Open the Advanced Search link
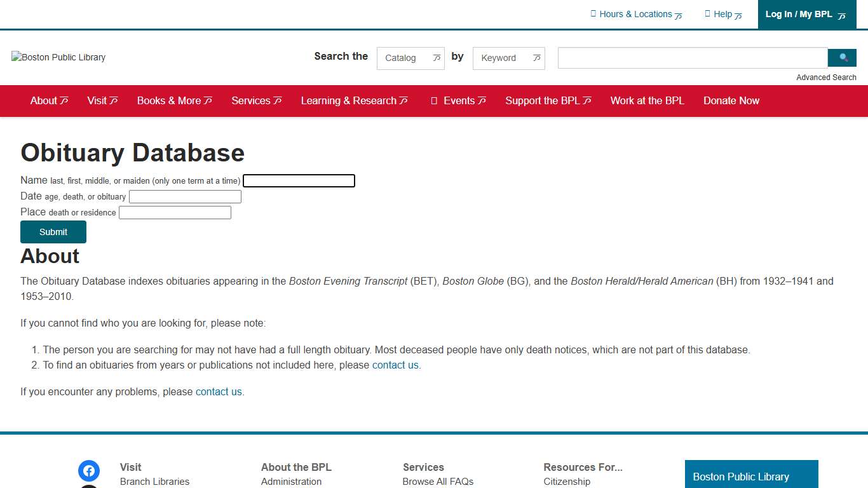Viewport: 868px width, 488px height. click(826, 77)
